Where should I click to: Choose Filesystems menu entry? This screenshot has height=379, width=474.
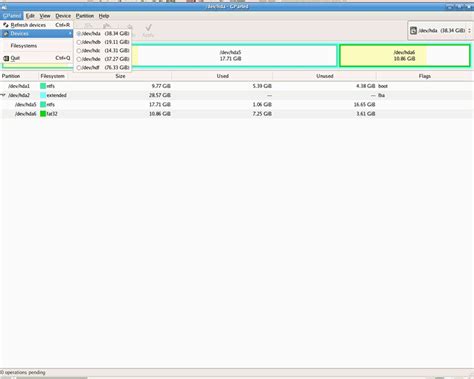tap(37, 46)
